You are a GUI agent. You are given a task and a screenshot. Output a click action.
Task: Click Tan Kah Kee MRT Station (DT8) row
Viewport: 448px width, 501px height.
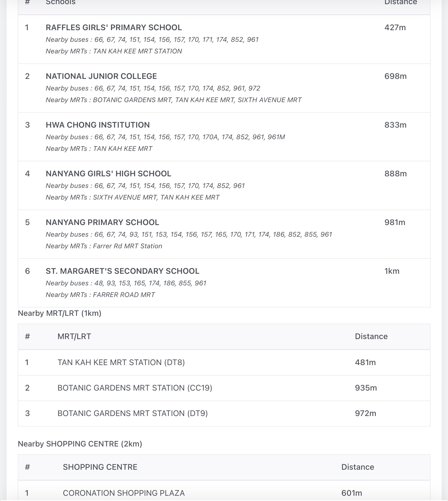pyautogui.click(x=121, y=363)
